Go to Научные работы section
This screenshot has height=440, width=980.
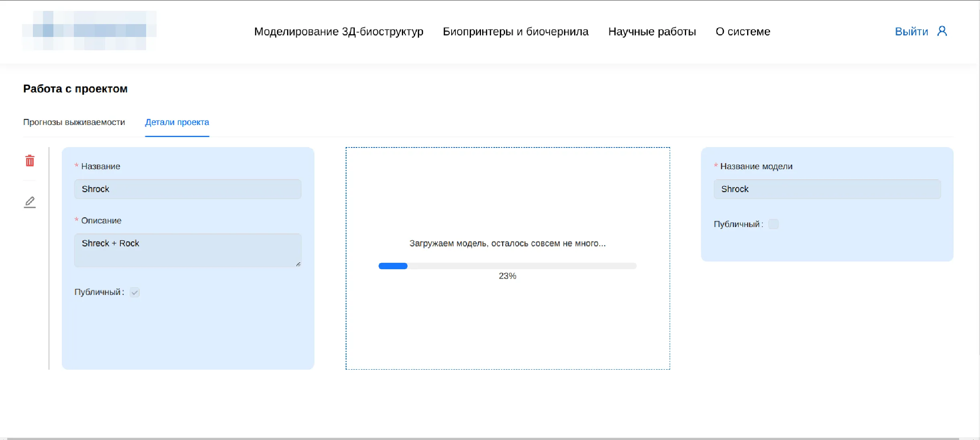(652, 31)
